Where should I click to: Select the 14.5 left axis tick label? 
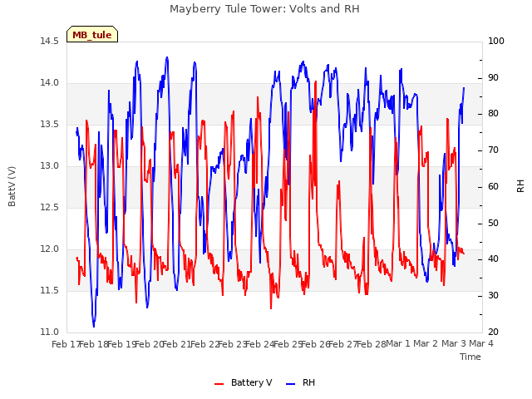tap(50, 41)
